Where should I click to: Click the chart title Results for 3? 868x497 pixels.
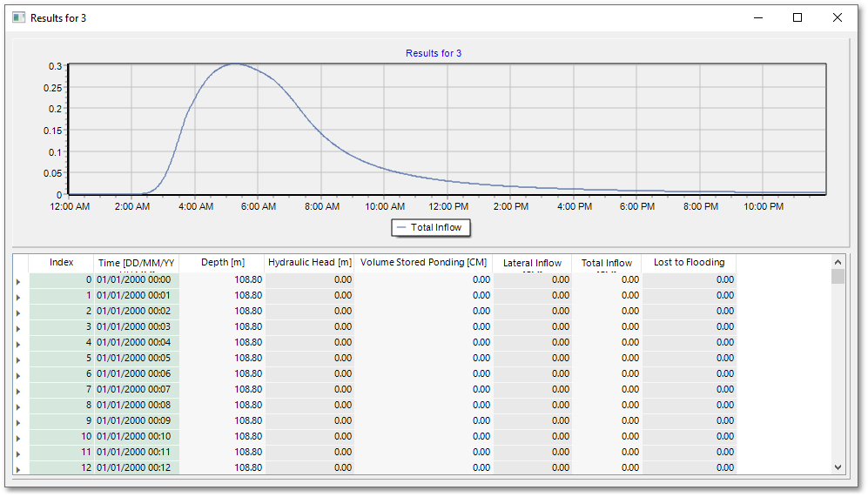pyautogui.click(x=434, y=53)
